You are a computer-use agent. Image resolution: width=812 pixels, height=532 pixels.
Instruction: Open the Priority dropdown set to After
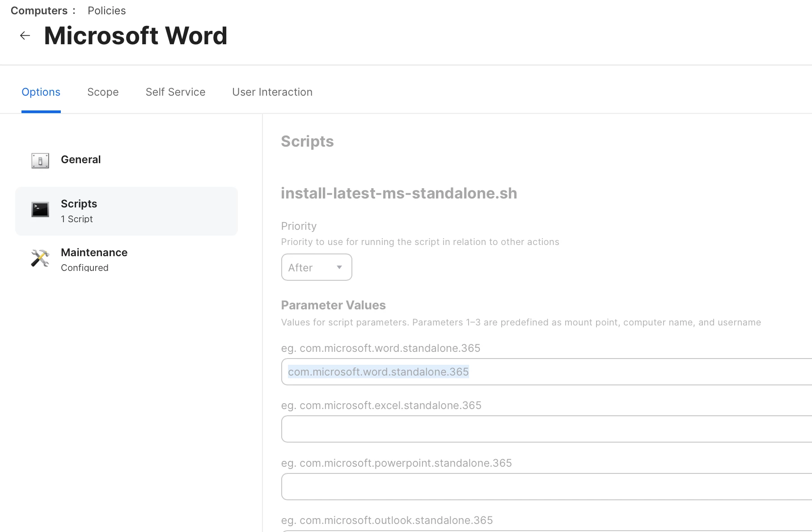tap(317, 267)
